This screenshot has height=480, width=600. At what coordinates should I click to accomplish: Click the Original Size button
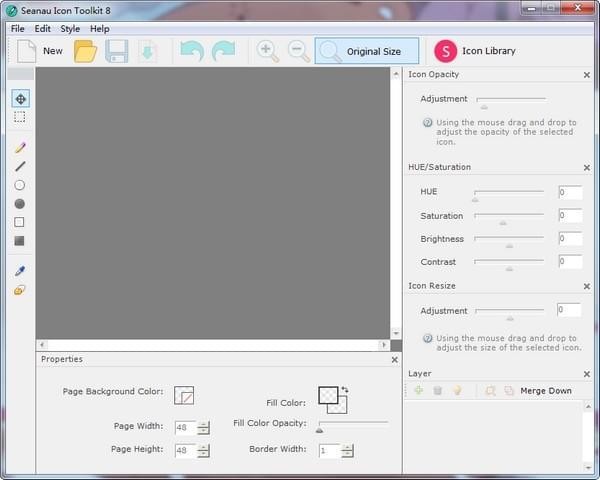(x=367, y=51)
